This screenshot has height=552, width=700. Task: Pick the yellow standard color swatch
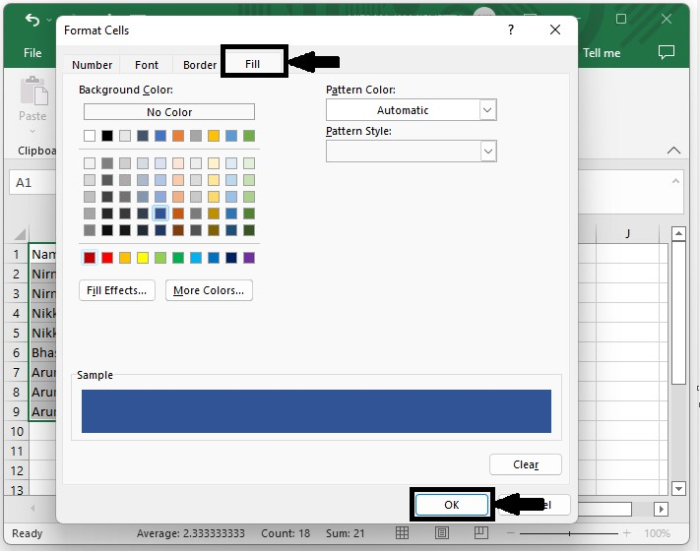pos(143,258)
